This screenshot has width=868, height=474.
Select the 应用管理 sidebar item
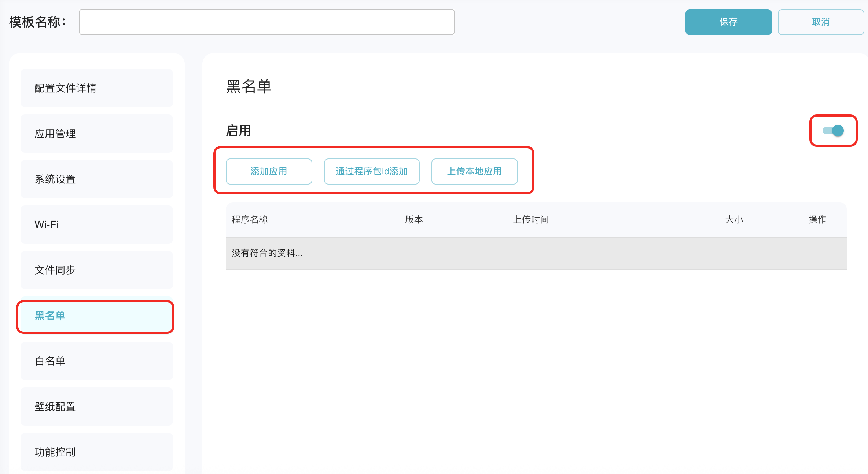tap(96, 134)
